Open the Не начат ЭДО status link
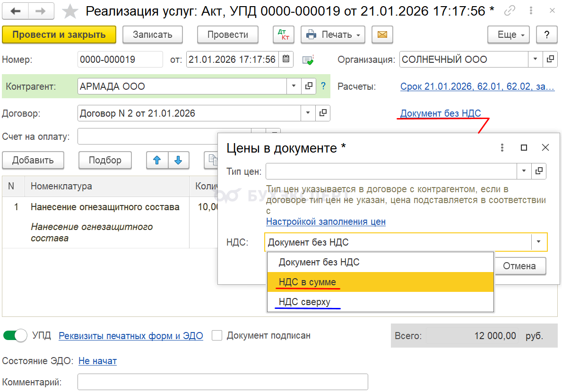This screenshot has width=562, height=392. (x=97, y=361)
